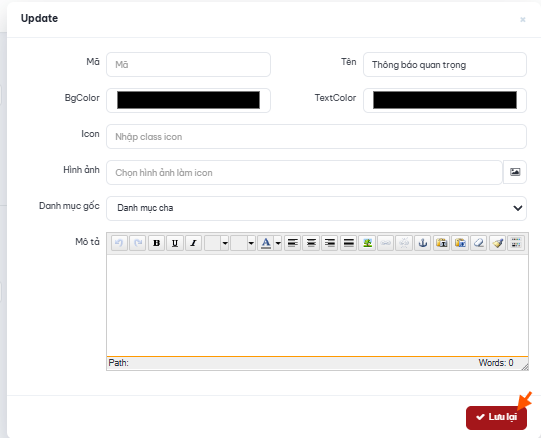541x438 pixels.
Task: Click the remove formatting eraser icon
Action: pos(479,243)
